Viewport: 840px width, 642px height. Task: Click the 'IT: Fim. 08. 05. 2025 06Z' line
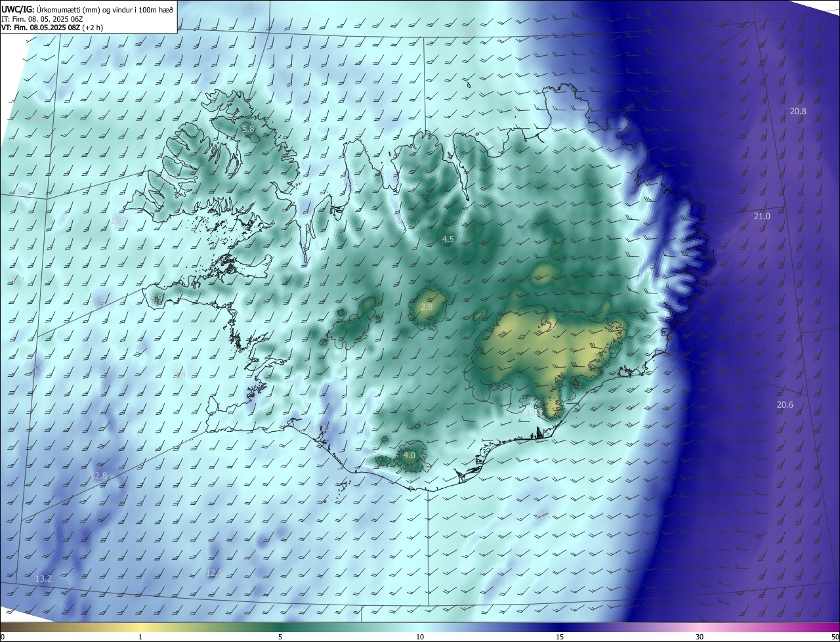click(x=41, y=18)
